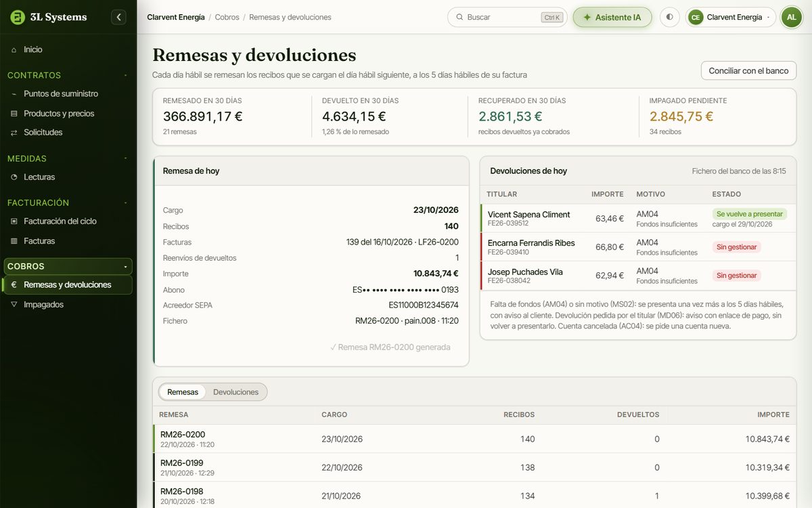Click the 2.861,53 € recuperado figure
The height and width of the screenshot is (508, 812).
click(510, 116)
